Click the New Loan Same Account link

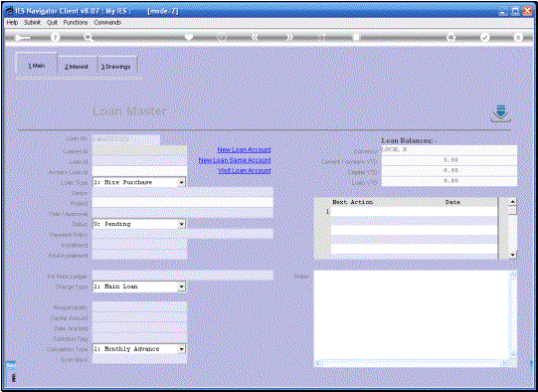235,160
